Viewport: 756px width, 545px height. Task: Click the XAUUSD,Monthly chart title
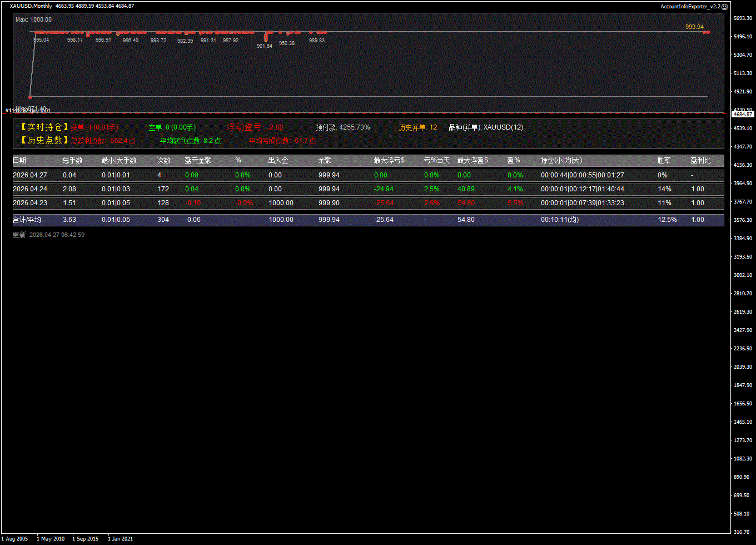31,6
